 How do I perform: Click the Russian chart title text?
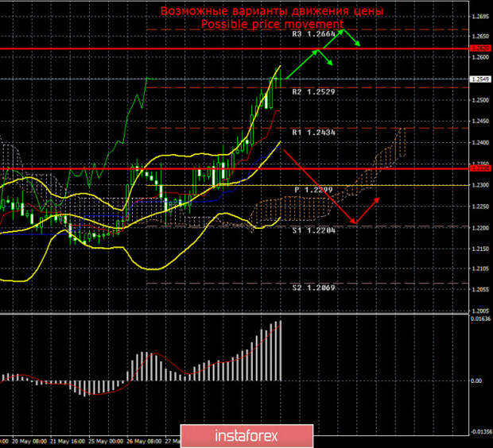click(272, 11)
